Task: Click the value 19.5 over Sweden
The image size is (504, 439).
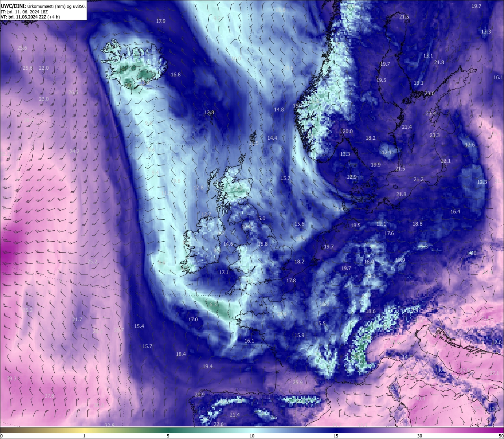Action: tap(381, 80)
